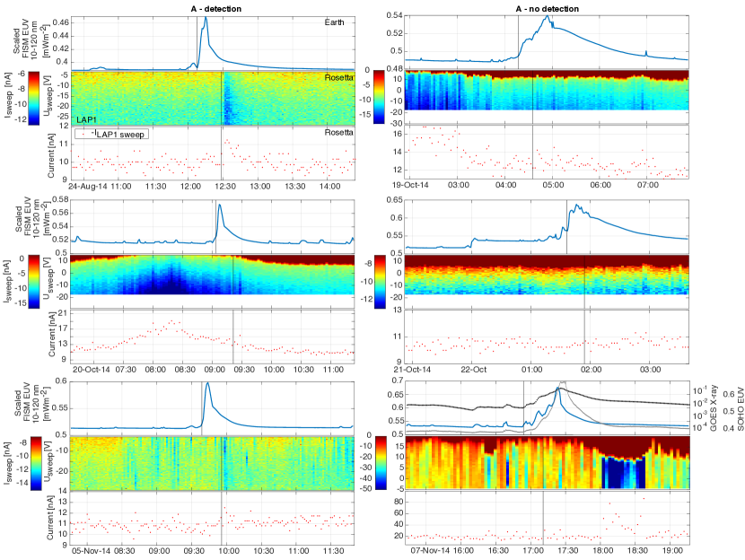The image size is (745, 560).
Task: Click the 'A - detection' column title
Action: click(215, 9)
